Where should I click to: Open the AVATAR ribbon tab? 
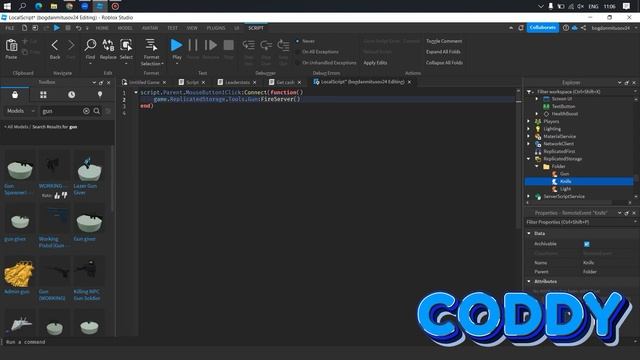(x=150, y=28)
